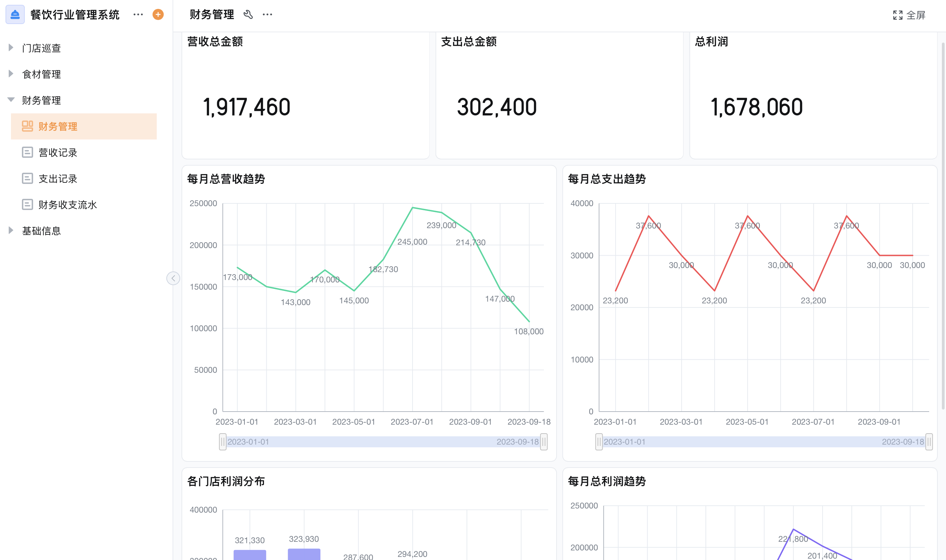Click the 323,930 bar in store profit chart
946x560 pixels.
pos(304,555)
